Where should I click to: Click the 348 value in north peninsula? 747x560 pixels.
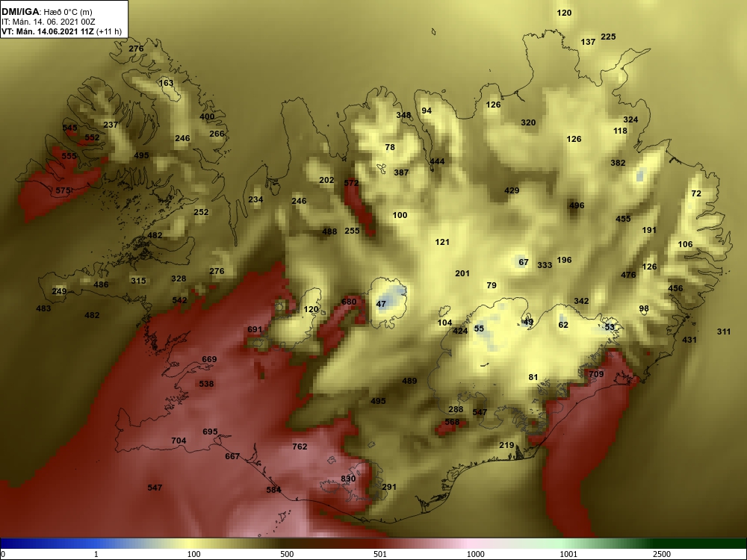403,115
